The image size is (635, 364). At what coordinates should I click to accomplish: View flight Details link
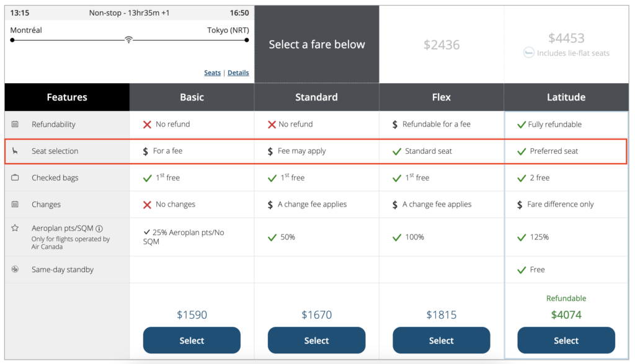238,73
